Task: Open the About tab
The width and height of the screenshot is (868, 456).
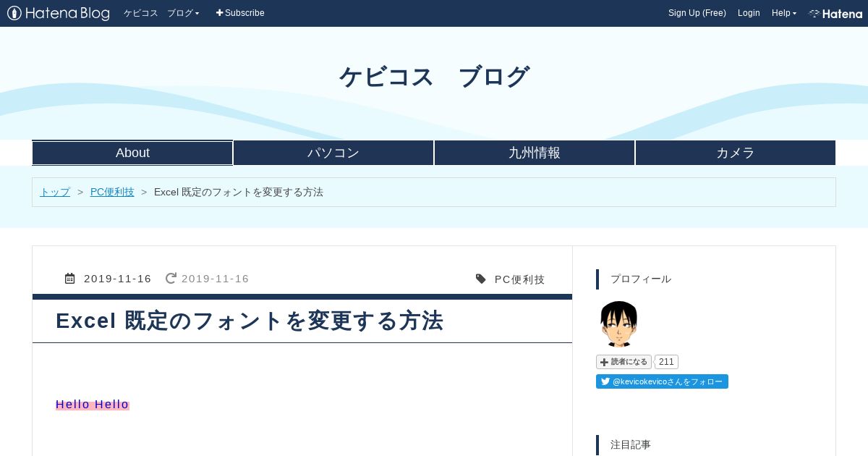Action: click(x=132, y=153)
